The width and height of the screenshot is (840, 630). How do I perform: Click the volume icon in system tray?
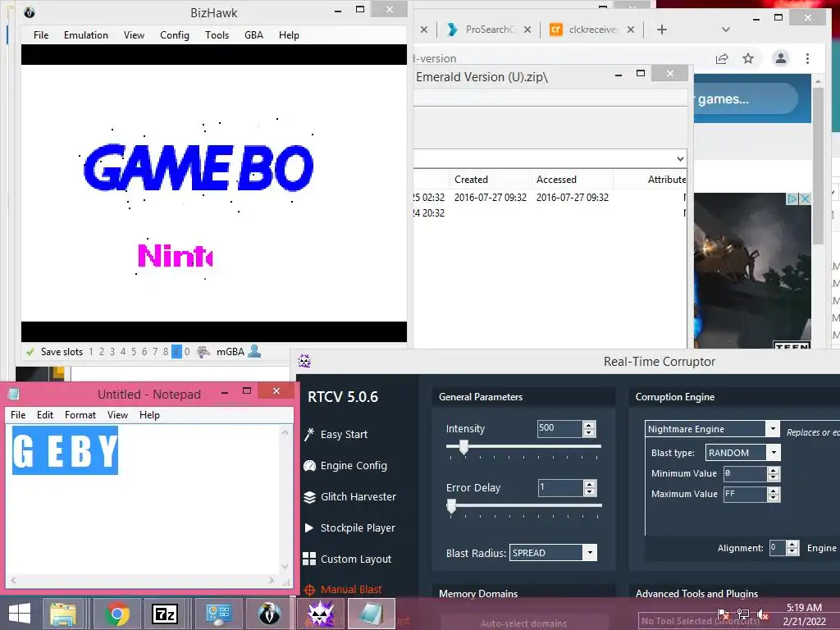click(762, 614)
